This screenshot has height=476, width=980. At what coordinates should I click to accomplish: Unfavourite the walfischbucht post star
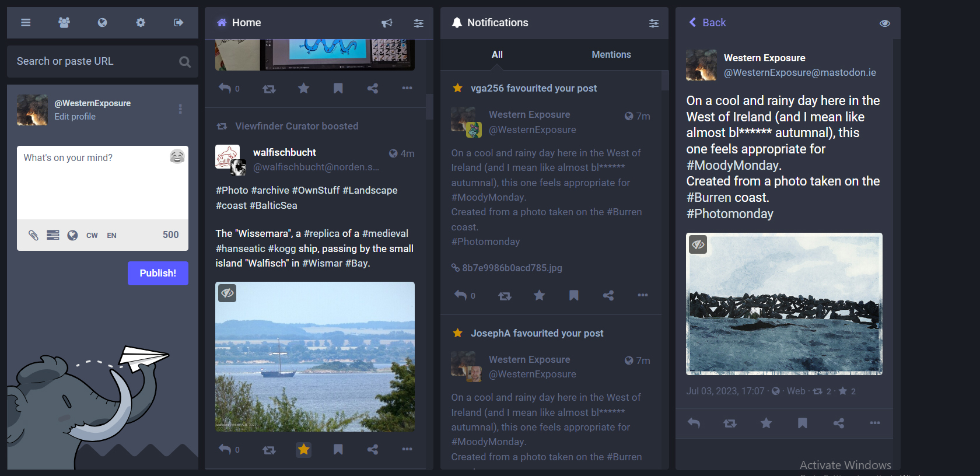pos(303,449)
